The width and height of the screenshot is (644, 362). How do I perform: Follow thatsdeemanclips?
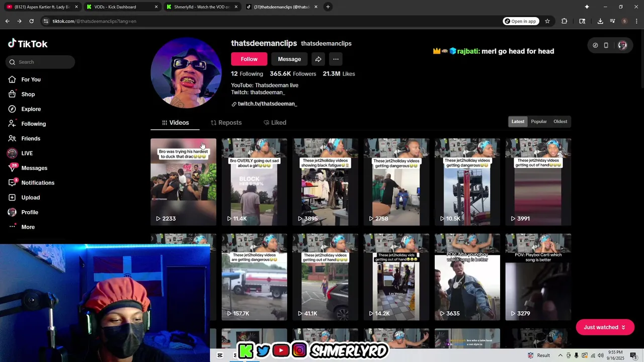coord(249,59)
